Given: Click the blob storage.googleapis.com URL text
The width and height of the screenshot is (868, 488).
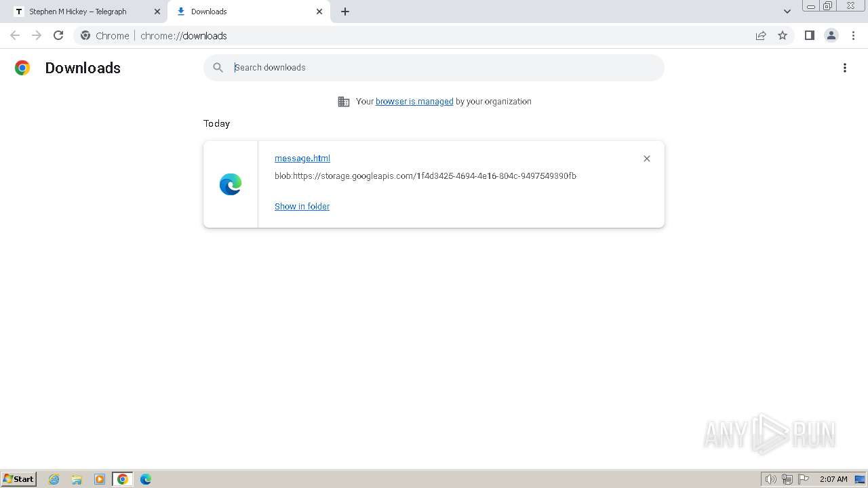Looking at the screenshot, I should coord(425,176).
